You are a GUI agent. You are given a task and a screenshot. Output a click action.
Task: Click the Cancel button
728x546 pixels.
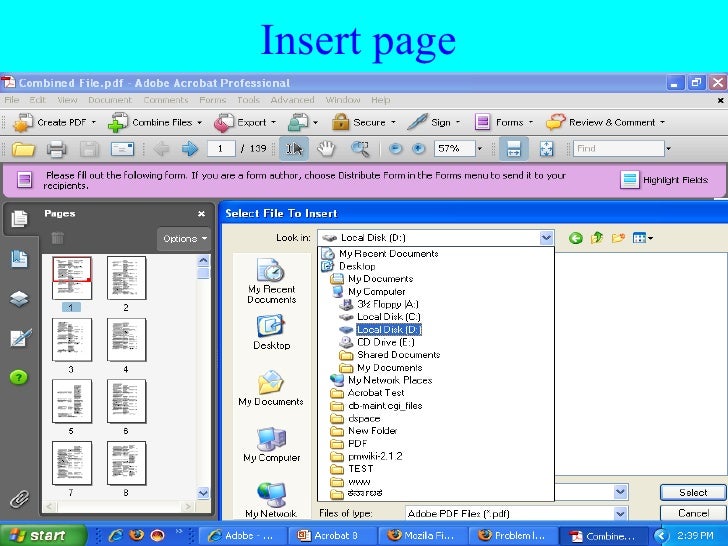693,513
